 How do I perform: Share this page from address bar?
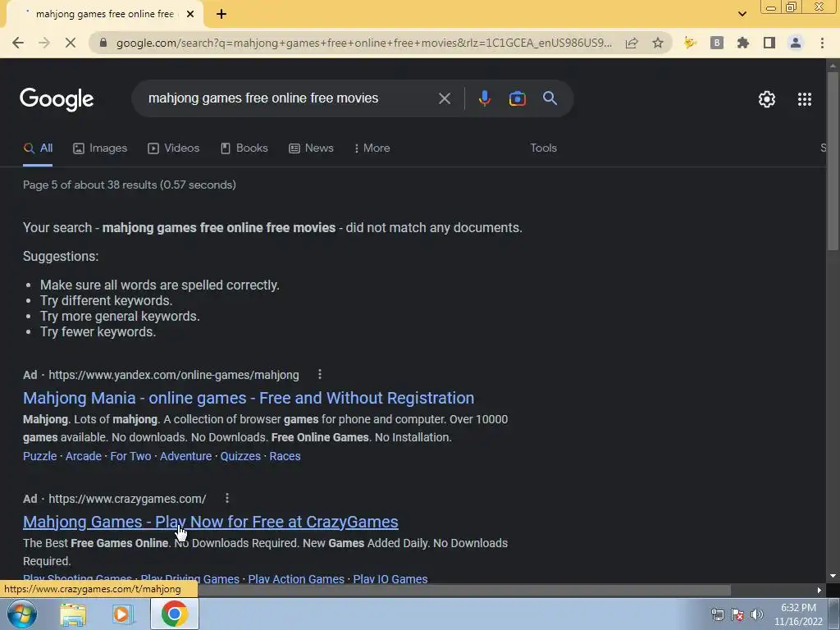[x=632, y=43]
